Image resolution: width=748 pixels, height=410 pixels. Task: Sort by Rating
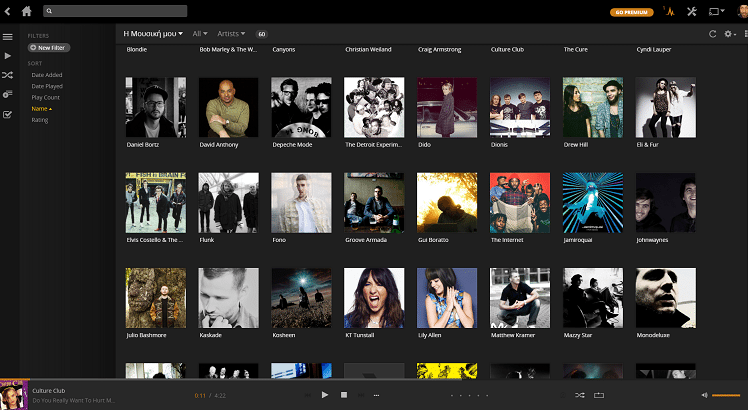tap(40, 120)
